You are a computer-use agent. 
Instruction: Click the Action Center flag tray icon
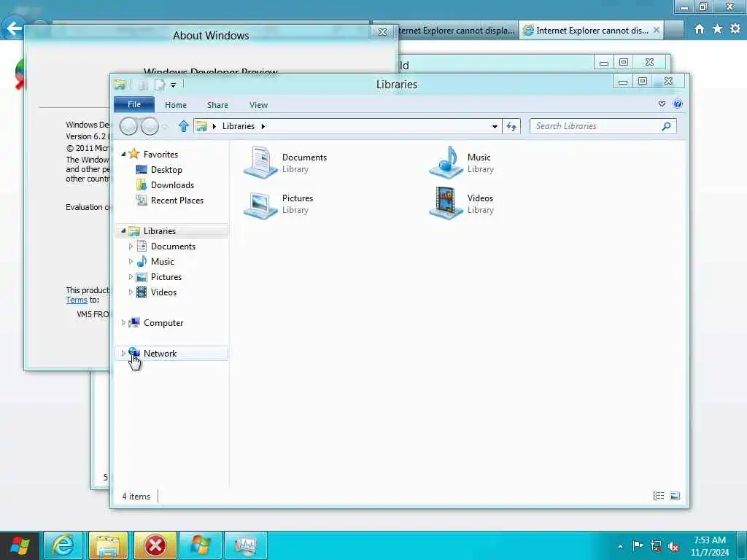point(638,545)
